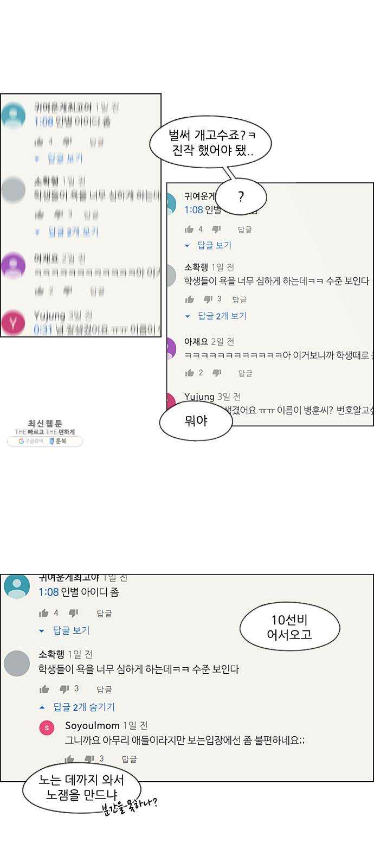Like the 1:08 인별 아이디 comment at bottom

44,613
